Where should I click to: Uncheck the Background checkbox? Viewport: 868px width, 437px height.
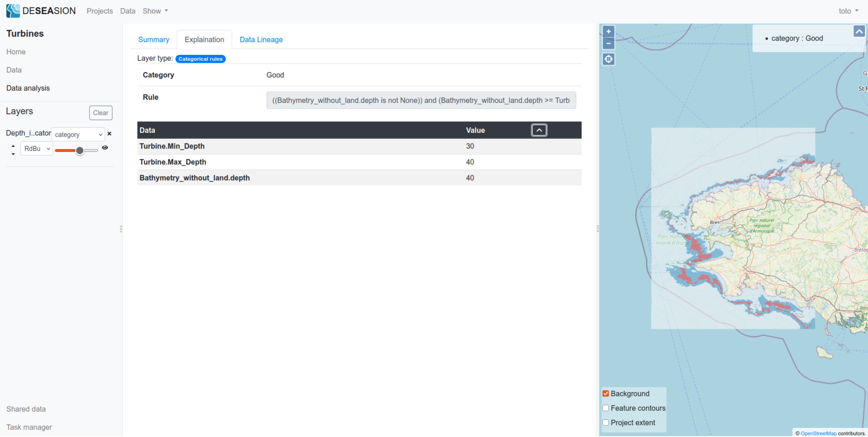pos(605,393)
